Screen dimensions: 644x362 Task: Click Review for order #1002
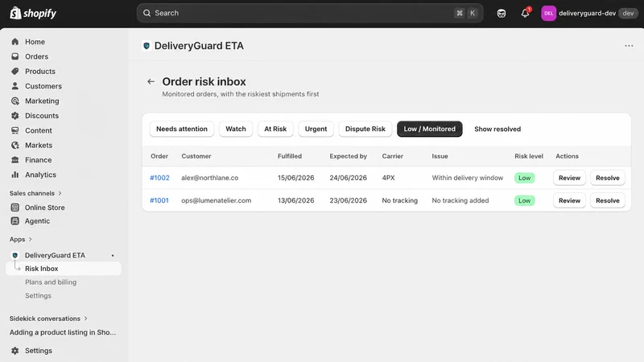569,178
